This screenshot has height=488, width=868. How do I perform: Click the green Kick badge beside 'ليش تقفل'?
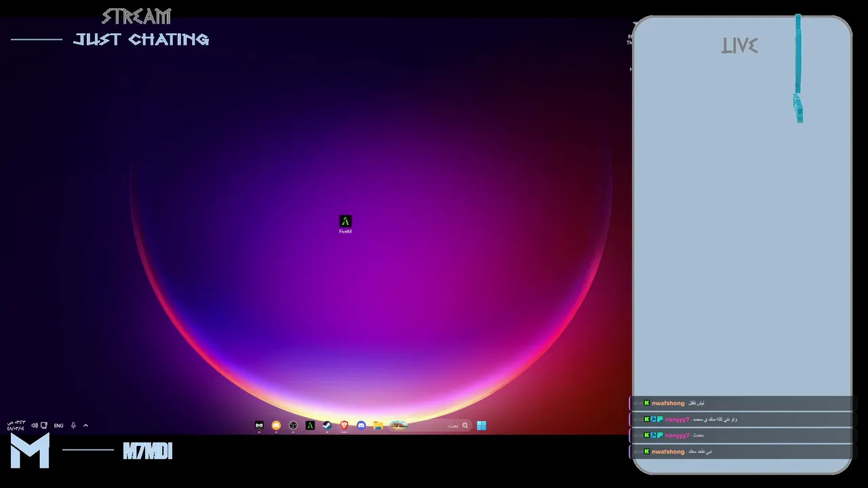(x=647, y=403)
